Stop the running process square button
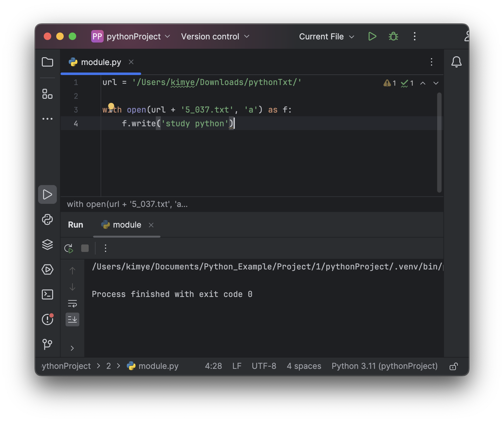 pos(85,248)
